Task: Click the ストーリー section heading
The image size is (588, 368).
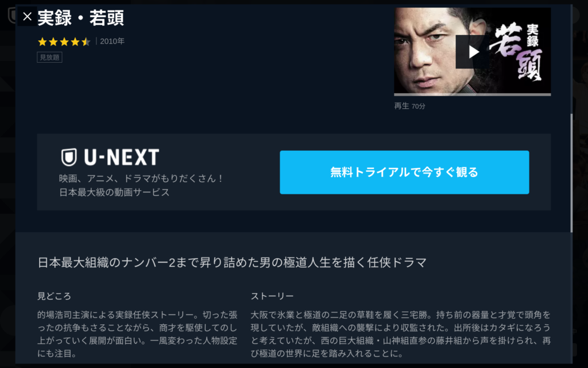Action: 272,296
